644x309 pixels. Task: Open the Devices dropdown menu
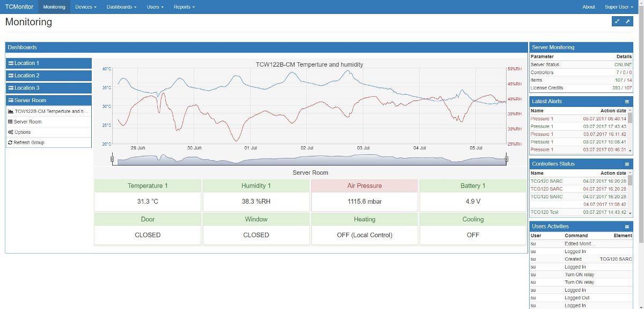pos(86,7)
